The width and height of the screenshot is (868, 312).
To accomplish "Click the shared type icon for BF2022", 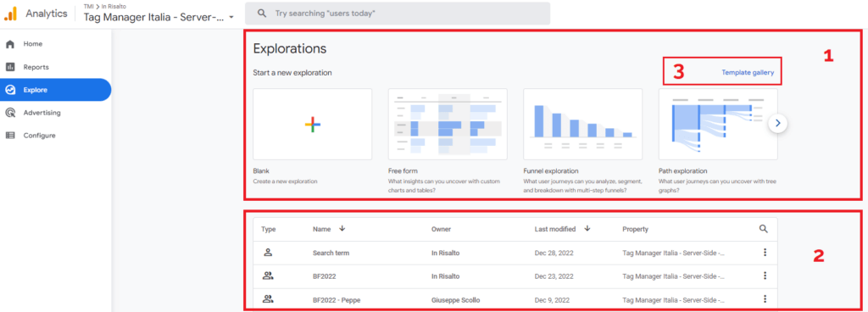I will click(x=268, y=276).
